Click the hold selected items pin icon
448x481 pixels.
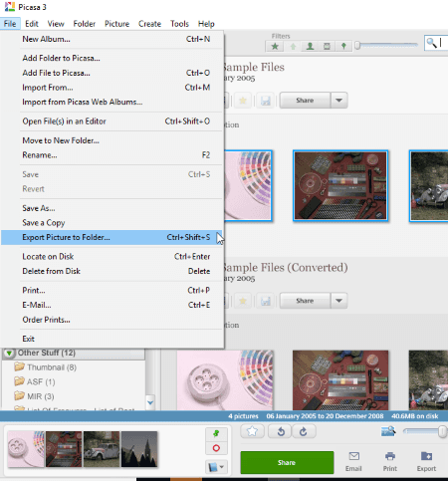click(216, 433)
